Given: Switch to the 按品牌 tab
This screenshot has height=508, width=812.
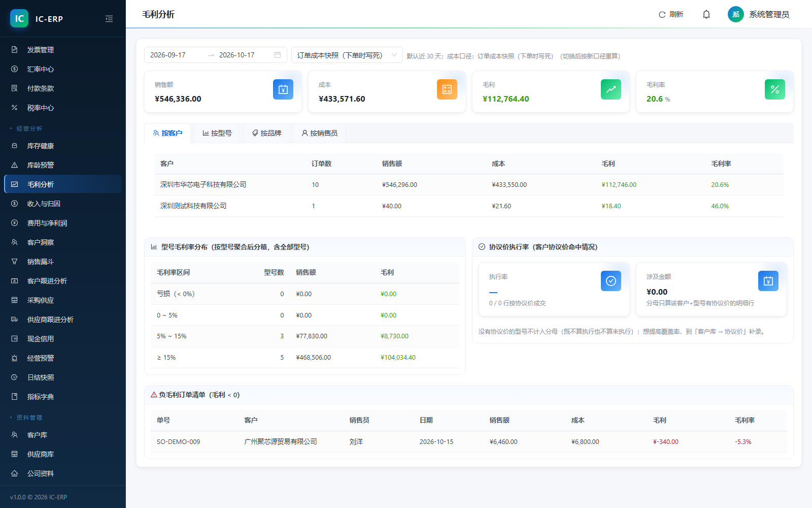Looking at the screenshot, I should (267, 133).
